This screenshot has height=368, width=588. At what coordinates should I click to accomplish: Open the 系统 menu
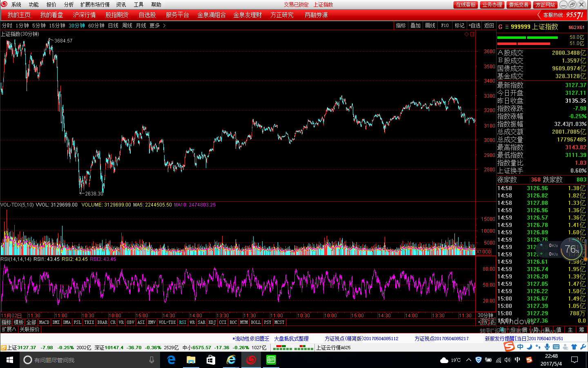coord(16,4)
